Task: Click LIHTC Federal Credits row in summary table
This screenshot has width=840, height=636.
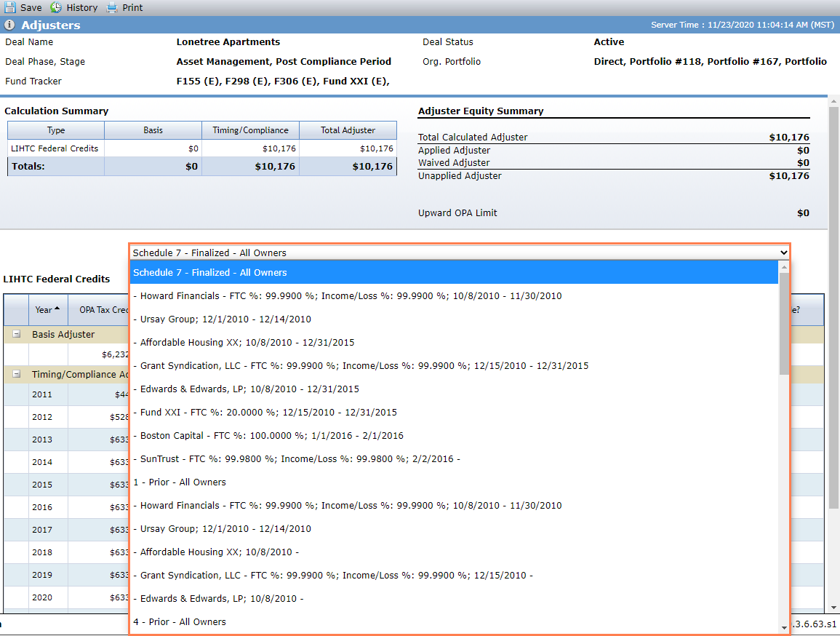Action: tap(202, 148)
